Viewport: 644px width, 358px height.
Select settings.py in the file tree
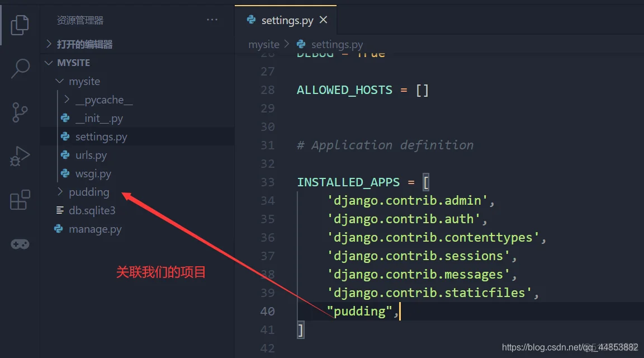click(x=137, y=136)
